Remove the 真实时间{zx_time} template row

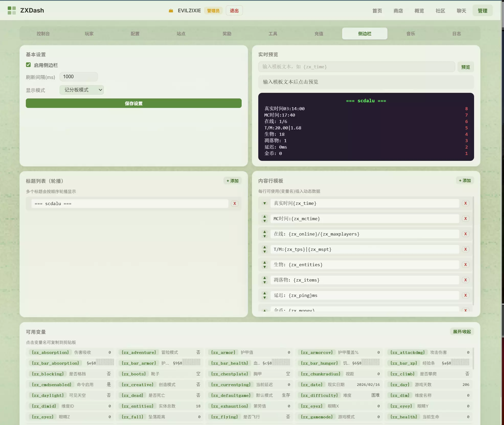coord(465,203)
